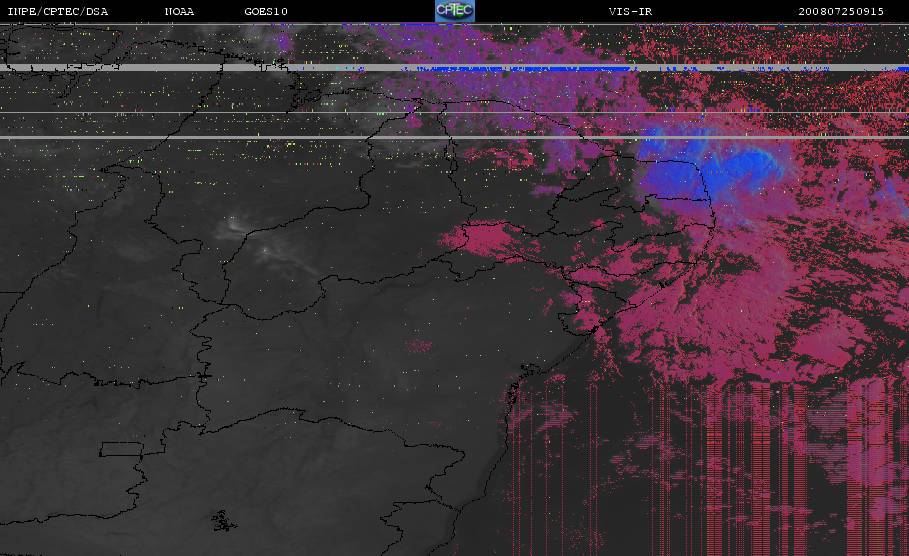
Task: Select the VIS-IR channel label
Action: 630,12
